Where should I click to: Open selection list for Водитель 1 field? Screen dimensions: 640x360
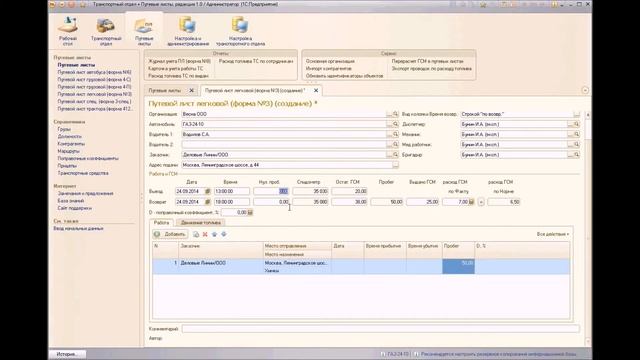tap(389, 134)
